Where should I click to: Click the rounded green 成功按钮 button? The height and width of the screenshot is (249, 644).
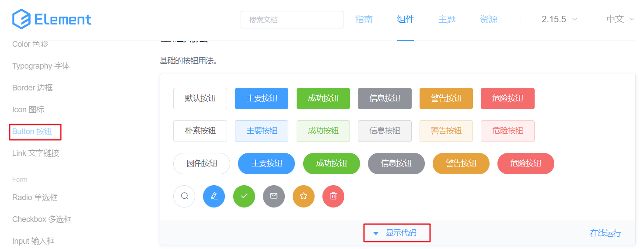(331, 163)
